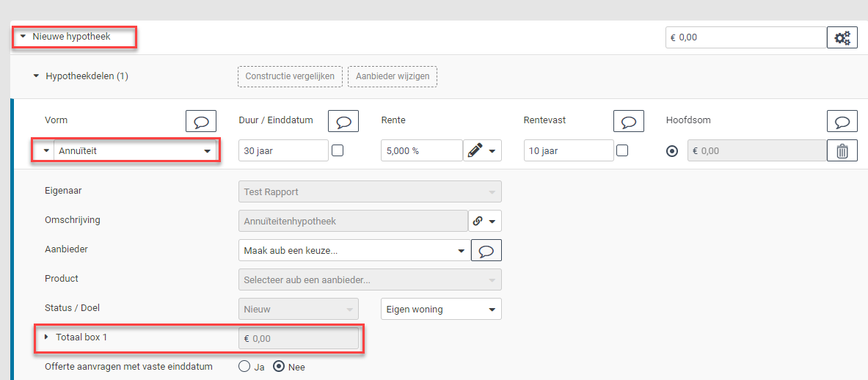Screen dimensions: 868x380
Task: Open the comment bubble beside Vorm
Action: [201, 121]
